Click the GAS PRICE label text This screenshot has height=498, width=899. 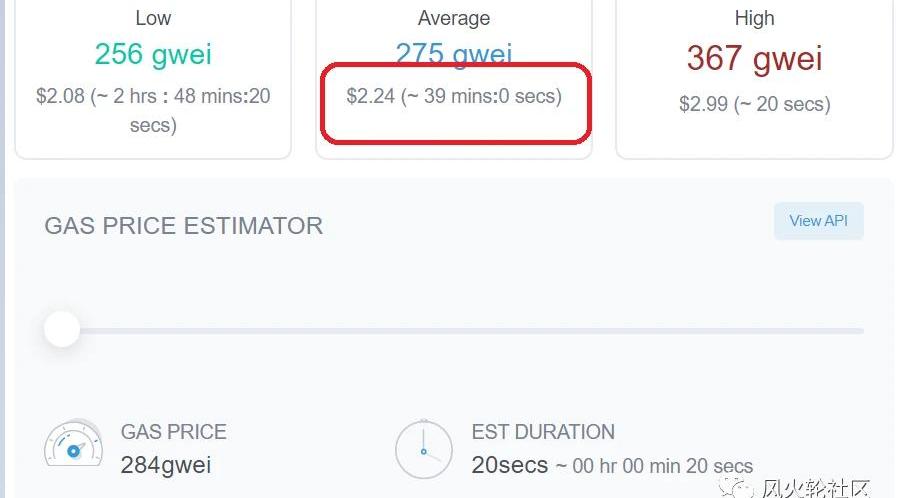pyautogui.click(x=174, y=432)
